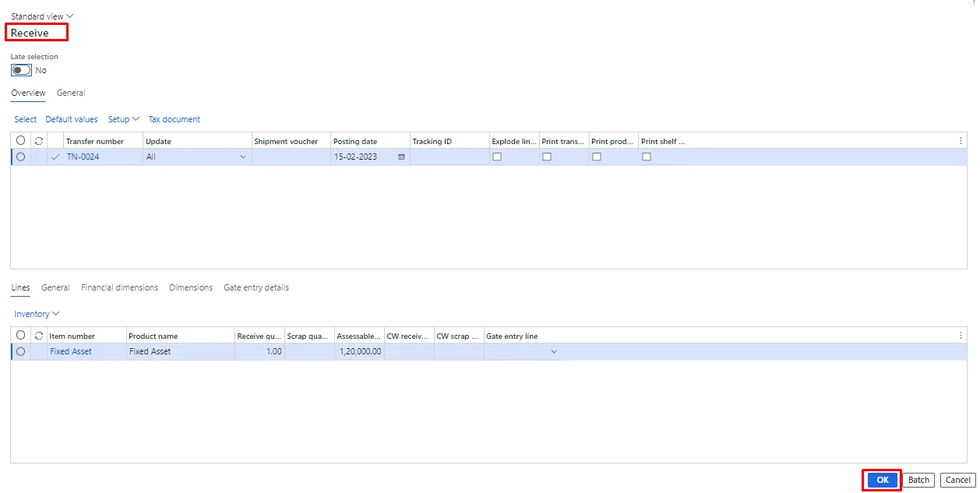Click the Cancel button

957,481
